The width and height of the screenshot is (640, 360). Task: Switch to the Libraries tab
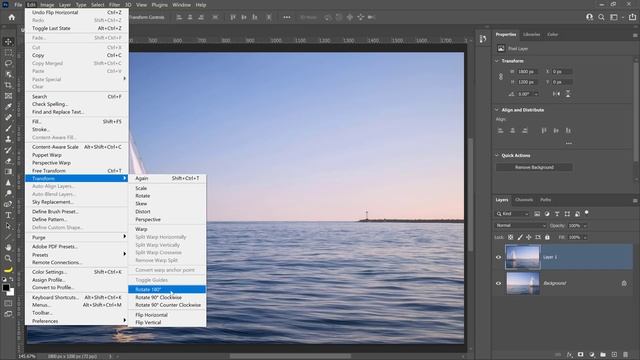[x=531, y=35]
